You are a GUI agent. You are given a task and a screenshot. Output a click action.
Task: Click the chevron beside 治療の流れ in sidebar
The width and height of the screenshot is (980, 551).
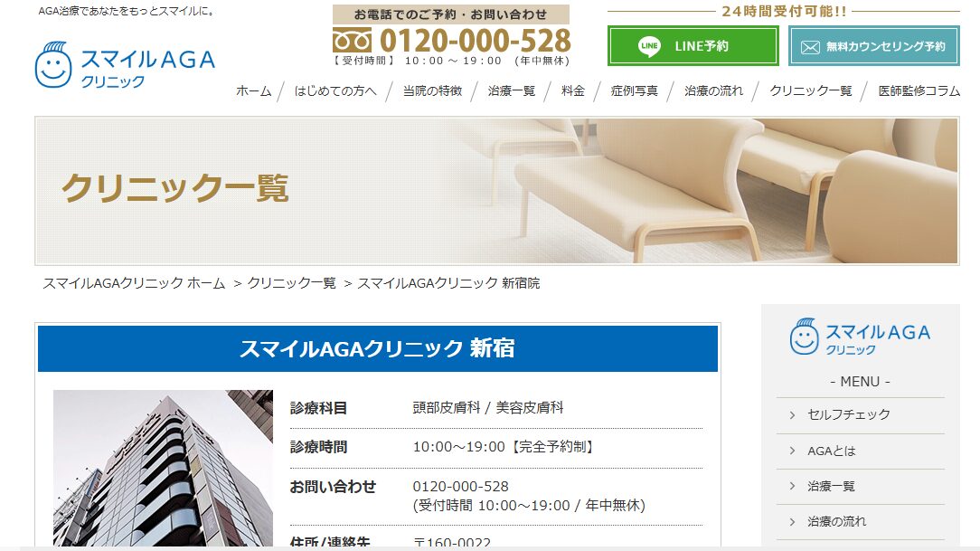click(x=793, y=522)
